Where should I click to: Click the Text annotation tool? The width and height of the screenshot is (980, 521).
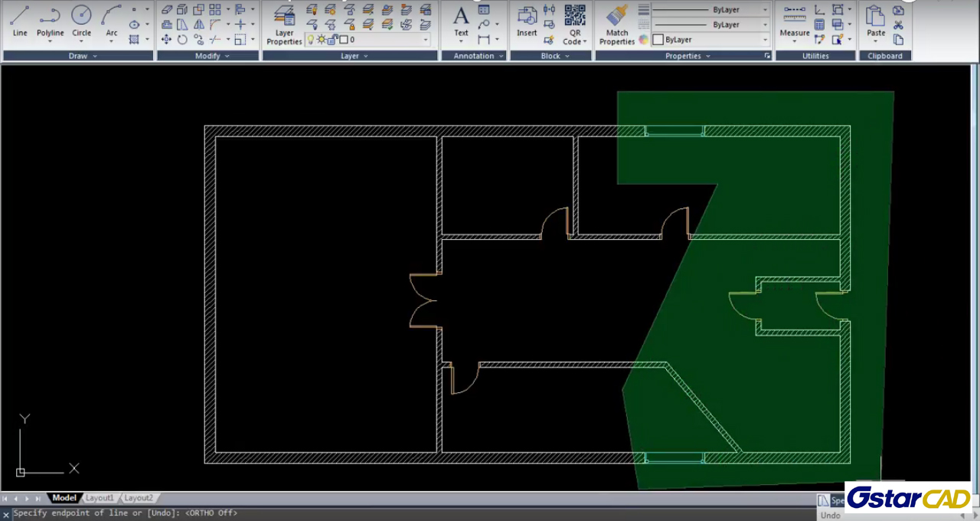[x=461, y=21]
